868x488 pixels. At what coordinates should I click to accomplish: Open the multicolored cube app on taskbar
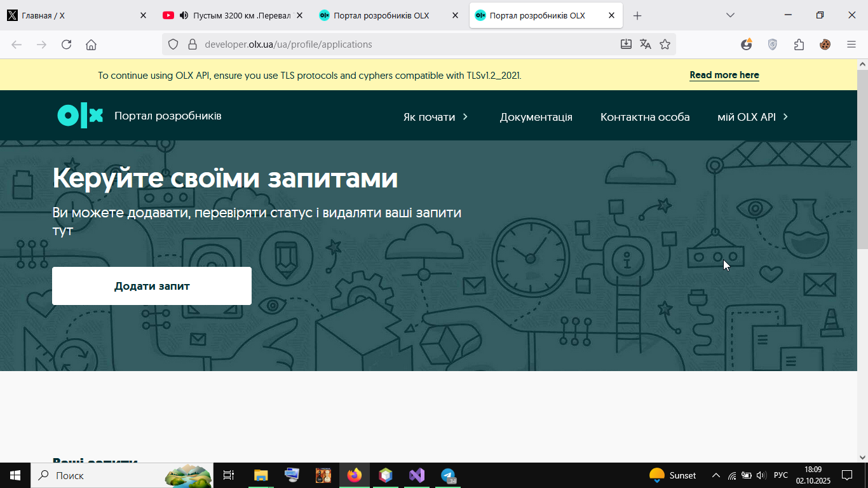click(x=385, y=475)
